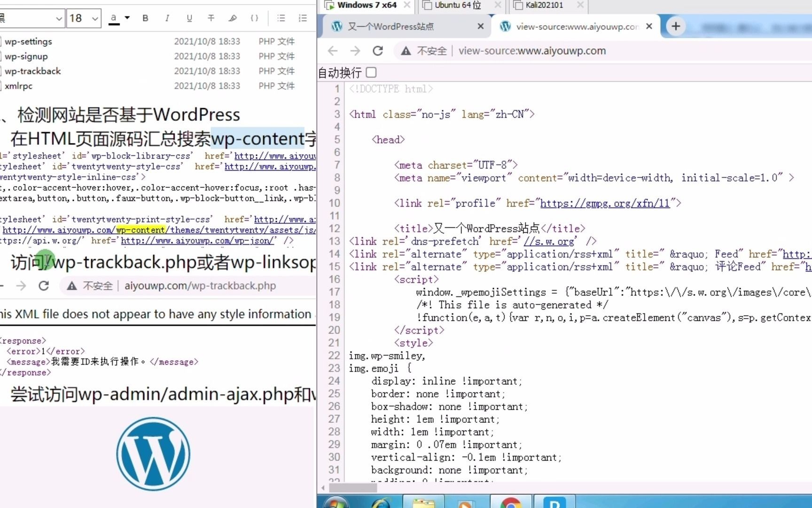Click aiyouwp.com/wp-trackback.php address in note

200,286
